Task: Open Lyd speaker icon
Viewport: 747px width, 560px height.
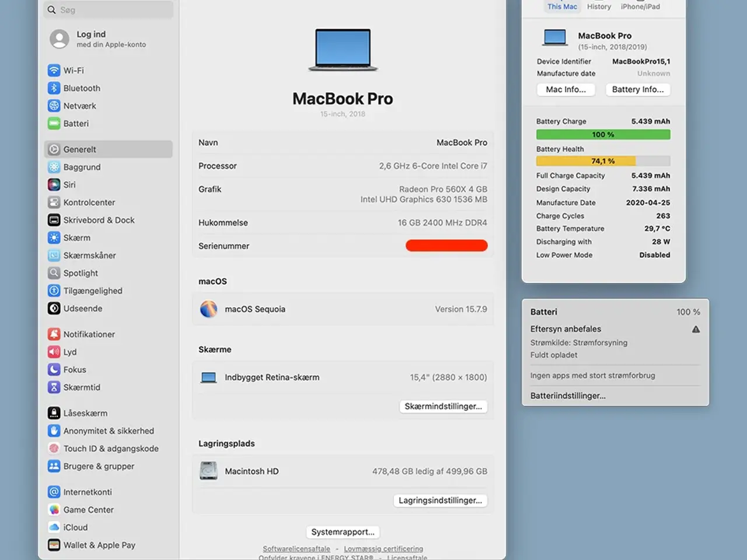Action: click(x=54, y=352)
